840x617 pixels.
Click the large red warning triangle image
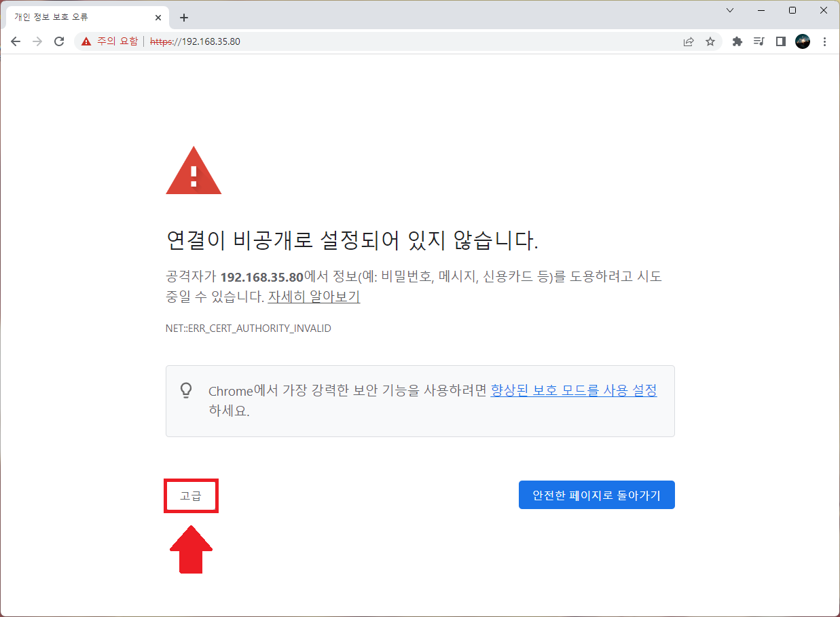(194, 170)
